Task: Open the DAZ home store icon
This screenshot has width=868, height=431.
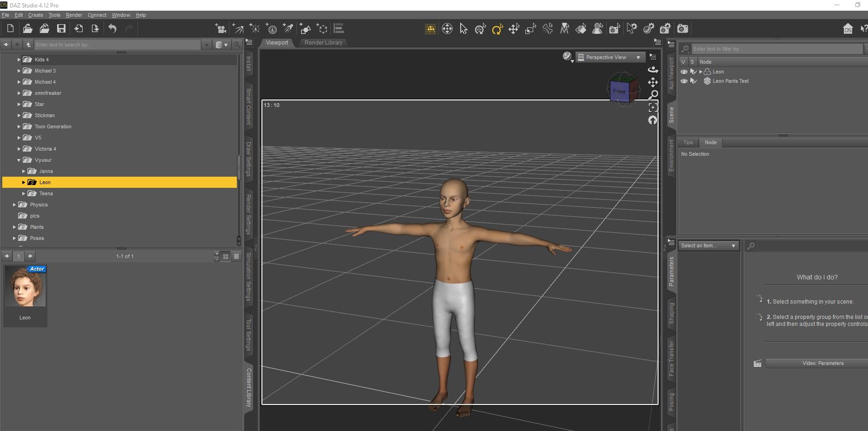Action: [848, 29]
